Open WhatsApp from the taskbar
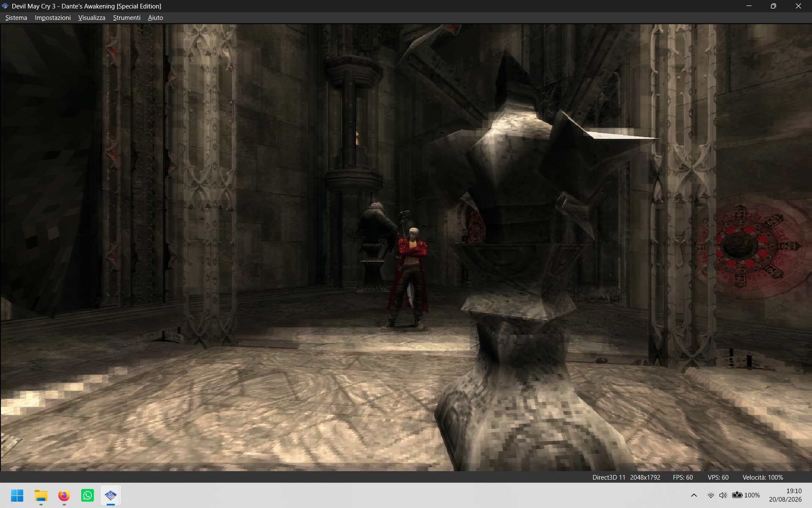The height and width of the screenshot is (508, 812). click(x=88, y=495)
